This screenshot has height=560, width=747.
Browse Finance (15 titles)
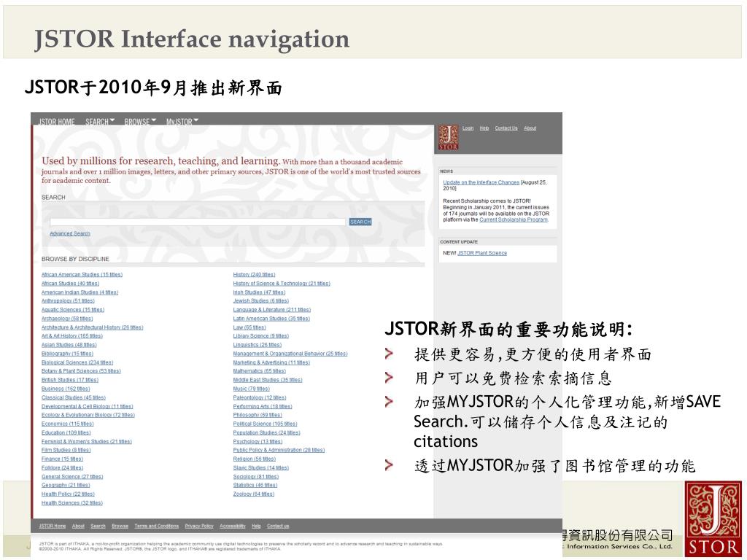[x=62, y=459]
